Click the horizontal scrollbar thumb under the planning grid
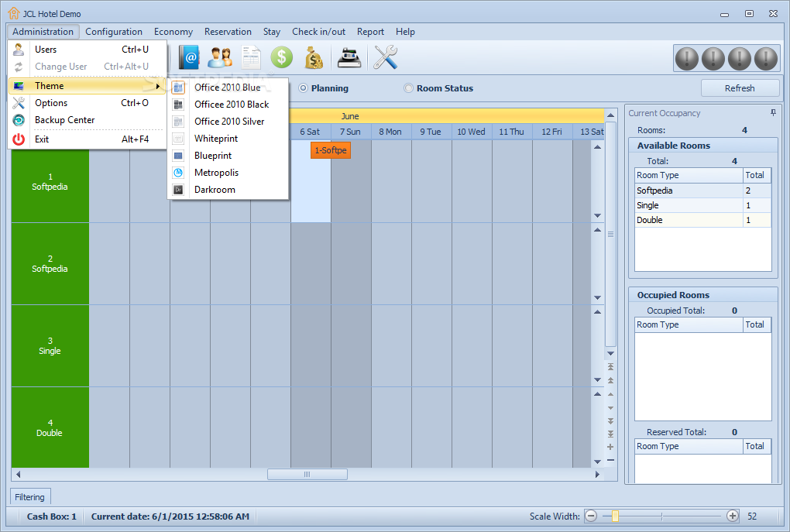The image size is (790, 532). tap(307, 474)
